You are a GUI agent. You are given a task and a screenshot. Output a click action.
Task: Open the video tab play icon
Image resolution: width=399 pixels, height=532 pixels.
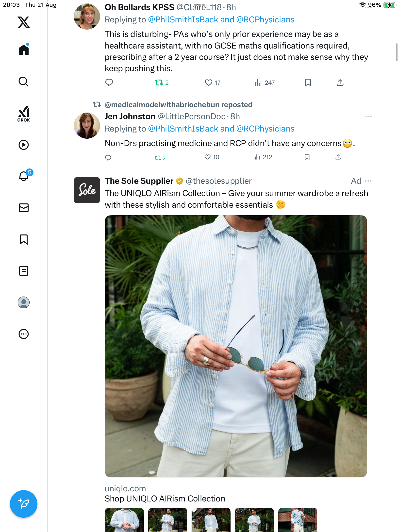pyautogui.click(x=24, y=145)
